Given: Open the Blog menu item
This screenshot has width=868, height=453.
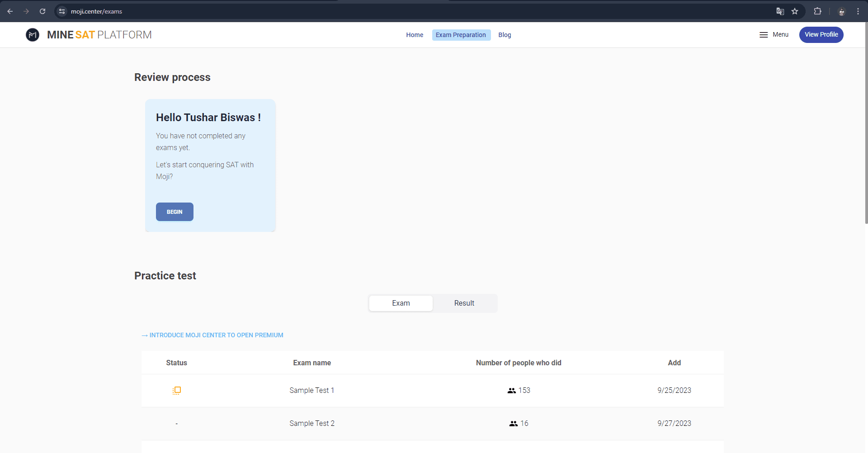Looking at the screenshot, I should (x=505, y=35).
